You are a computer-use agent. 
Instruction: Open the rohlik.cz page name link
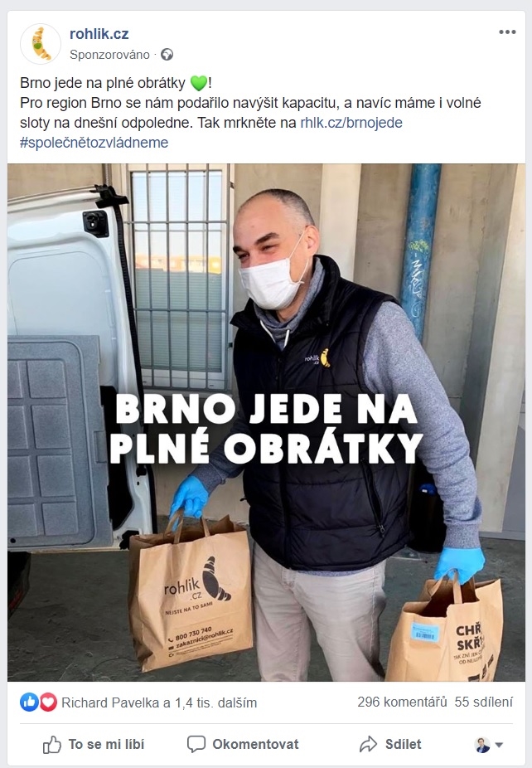(99, 34)
